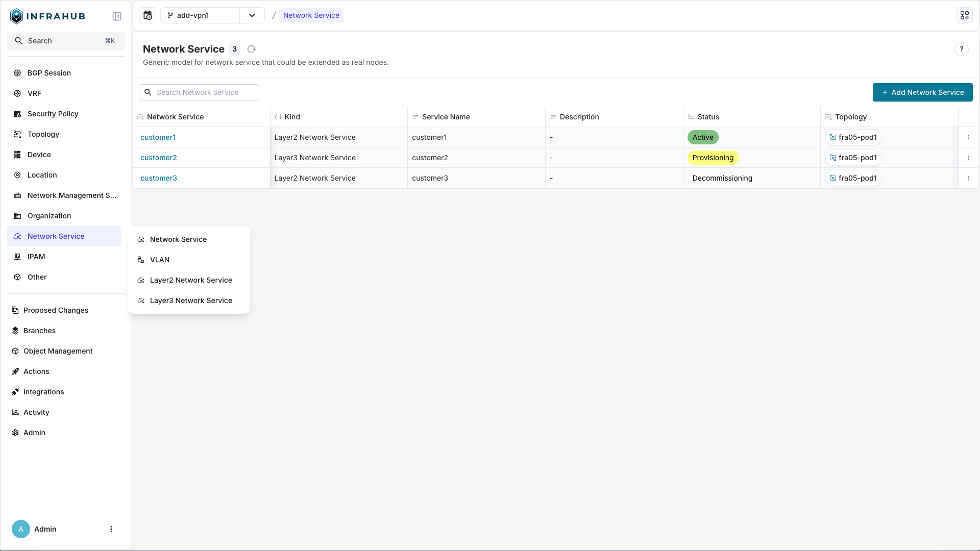The width and height of the screenshot is (980, 551).
Task: Open Location sidebar menu
Action: pyautogui.click(x=64, y=175)
